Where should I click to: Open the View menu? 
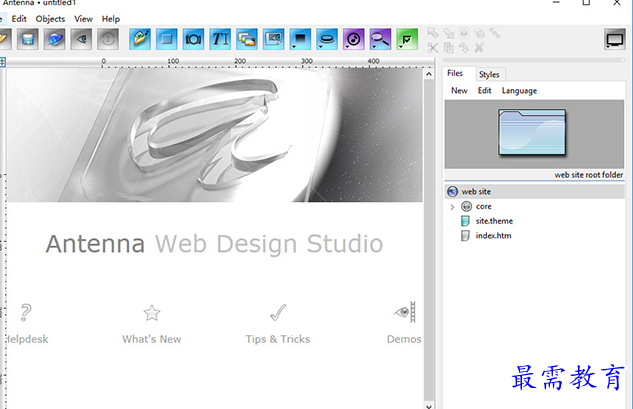(x=83, y=19)
